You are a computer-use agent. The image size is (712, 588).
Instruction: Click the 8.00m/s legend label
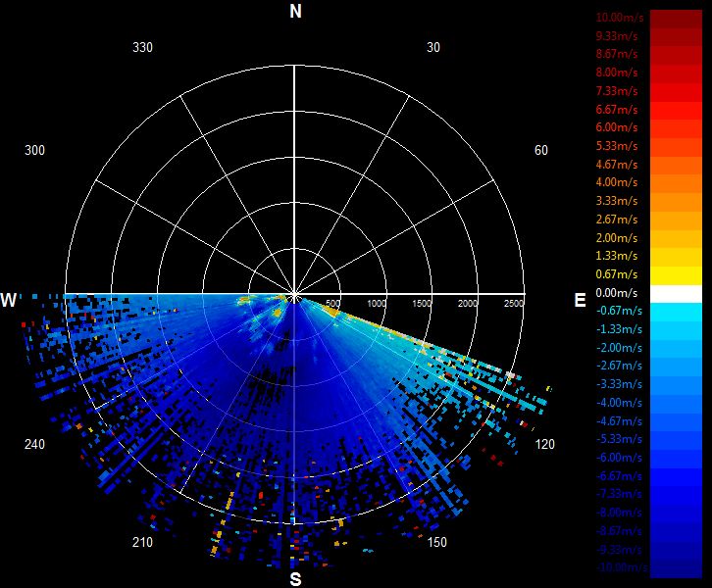pyautogui.click(x=617, y=73)
